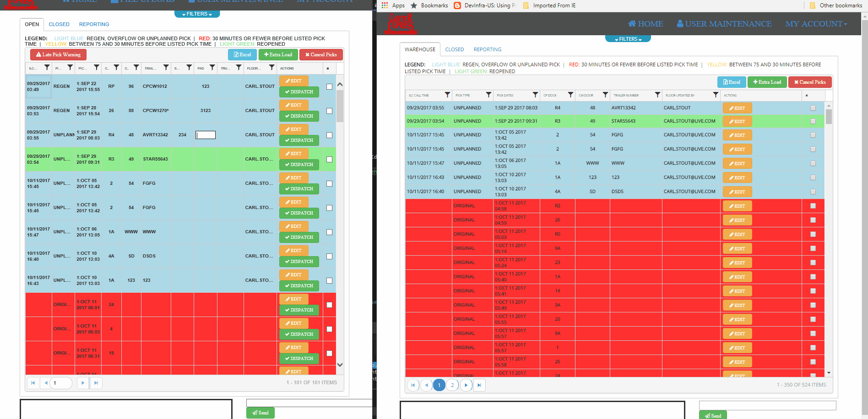Click the FLOOR UPDATED BY filter funnel icon
The height and width of the screenshot is (419, 868).
(x=716, y=95)
